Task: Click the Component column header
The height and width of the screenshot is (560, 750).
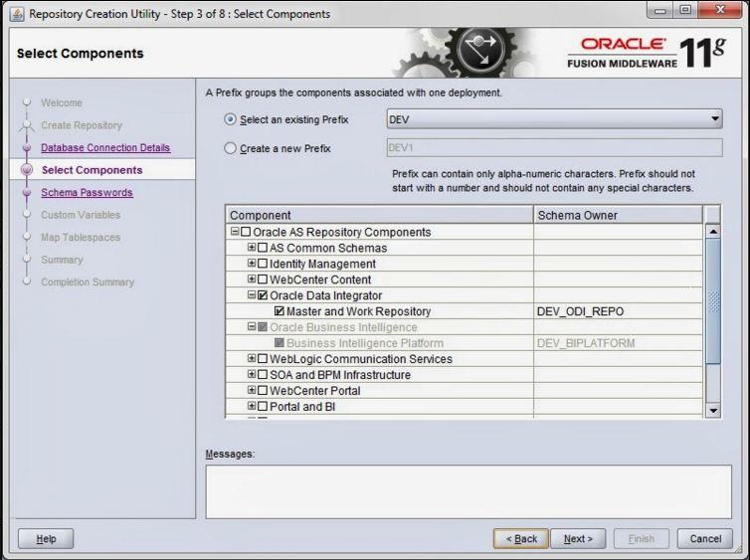Action: (379, 215)
